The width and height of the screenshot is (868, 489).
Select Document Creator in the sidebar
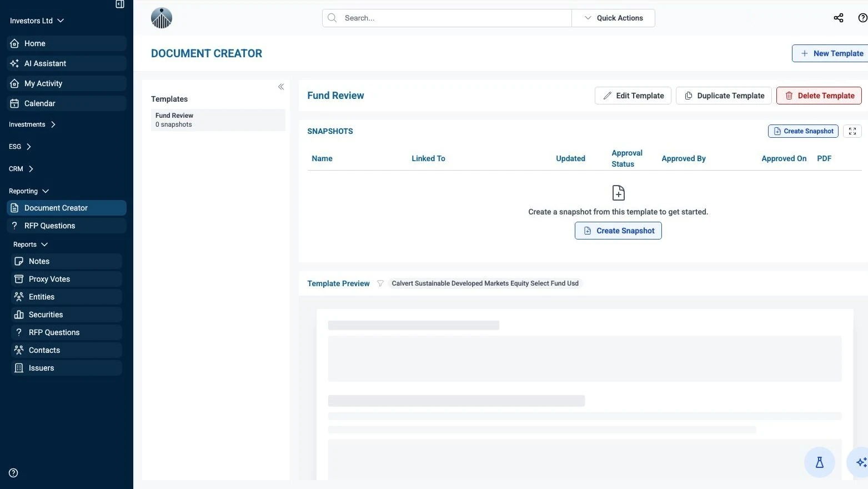(67, 208)
